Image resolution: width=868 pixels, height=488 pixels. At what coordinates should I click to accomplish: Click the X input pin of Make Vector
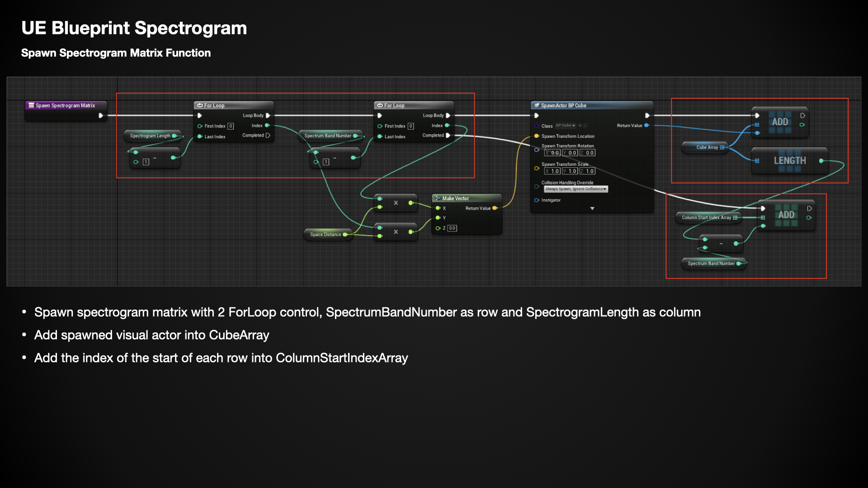point(438,208)
